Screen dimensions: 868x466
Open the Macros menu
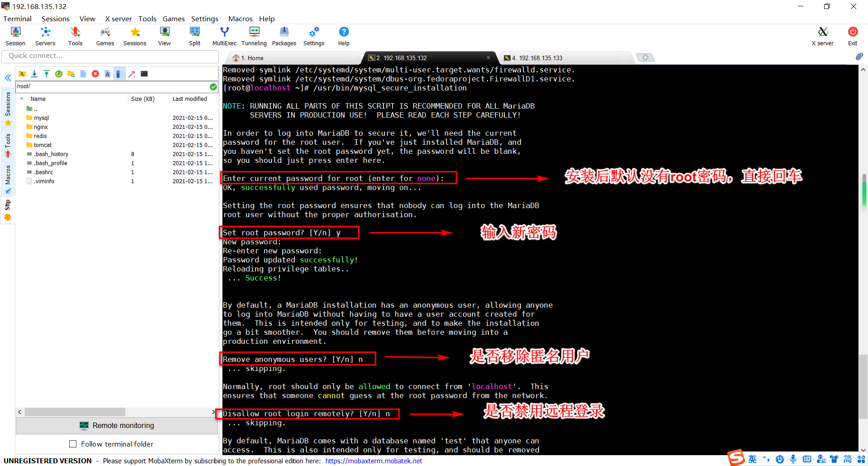(241, 19)
